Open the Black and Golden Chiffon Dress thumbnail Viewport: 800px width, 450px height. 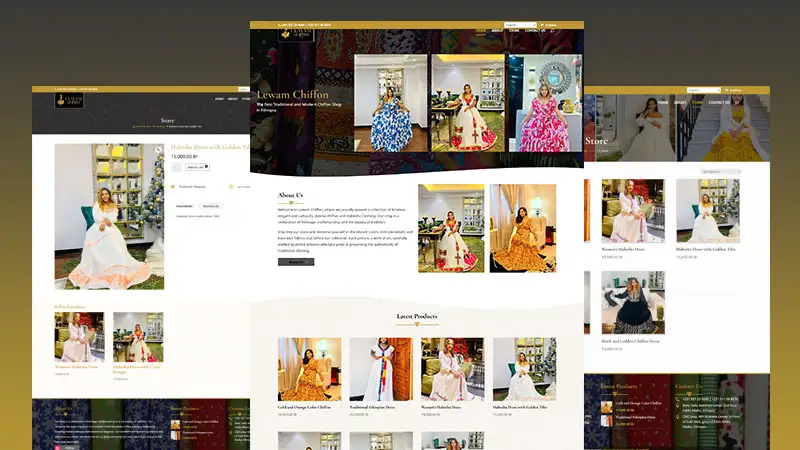[x=633, y=303]
